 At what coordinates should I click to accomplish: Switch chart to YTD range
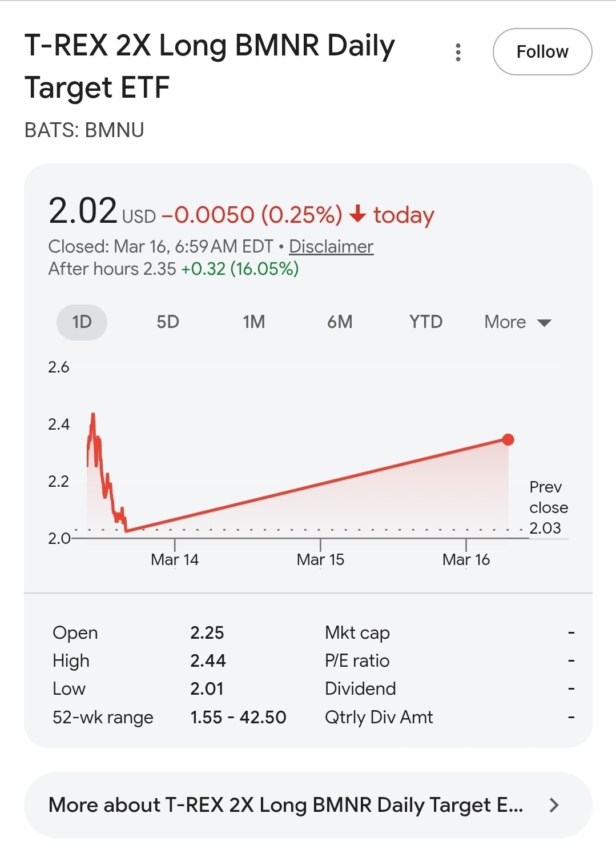point(426,322)
